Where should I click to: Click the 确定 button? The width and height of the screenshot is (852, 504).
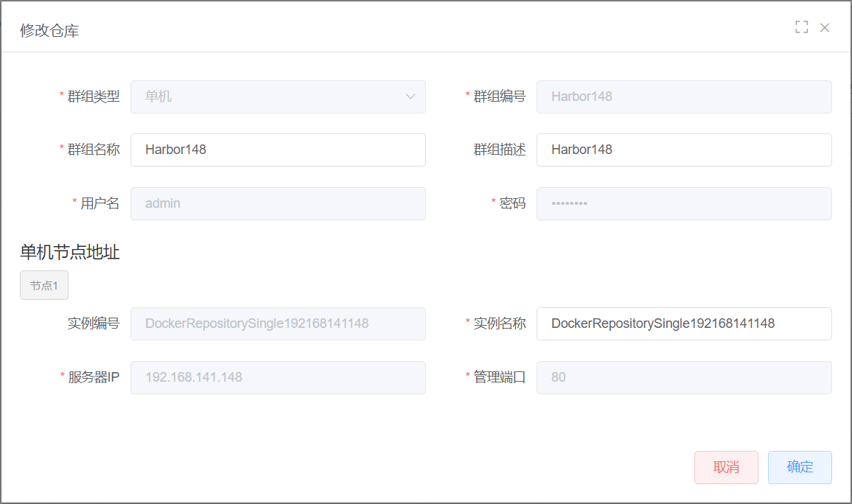[x=800, y=467]
